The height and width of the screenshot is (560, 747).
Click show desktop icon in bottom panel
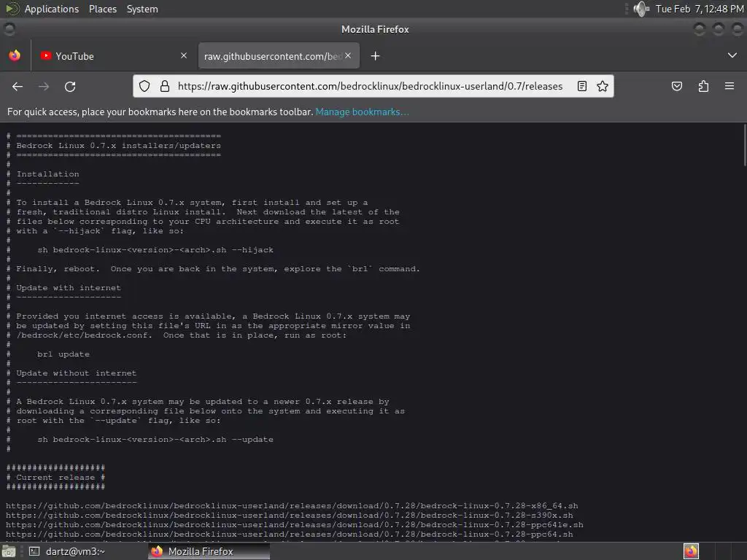(9, 551)
